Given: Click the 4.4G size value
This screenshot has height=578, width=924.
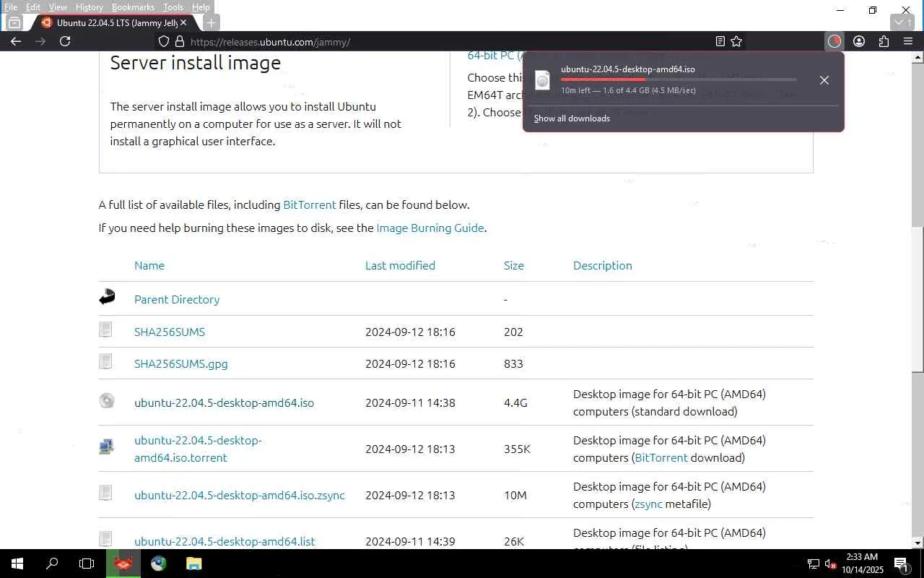Looking at the screenshot, I should [x=515, y=402].
